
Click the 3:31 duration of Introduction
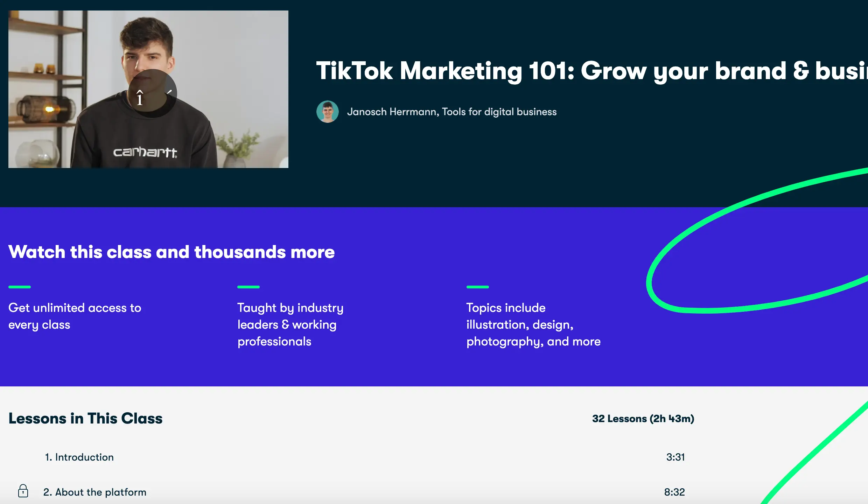tap(675, 457)
